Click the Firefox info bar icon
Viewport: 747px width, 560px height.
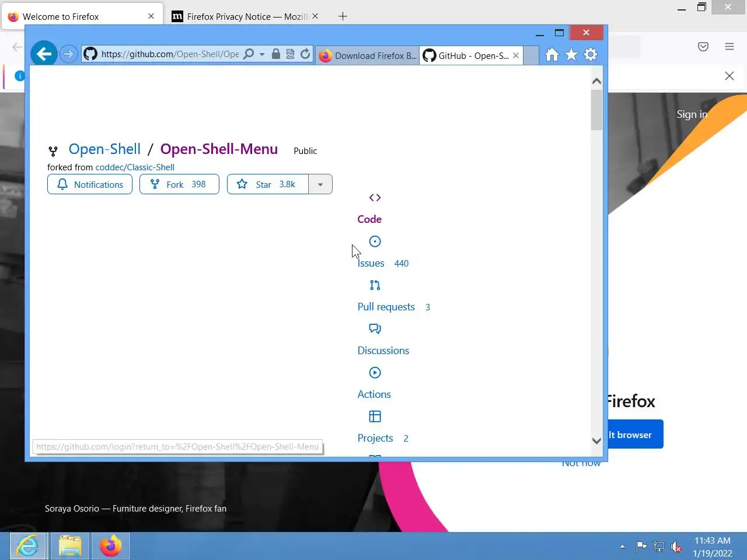[x=19, y=76]
